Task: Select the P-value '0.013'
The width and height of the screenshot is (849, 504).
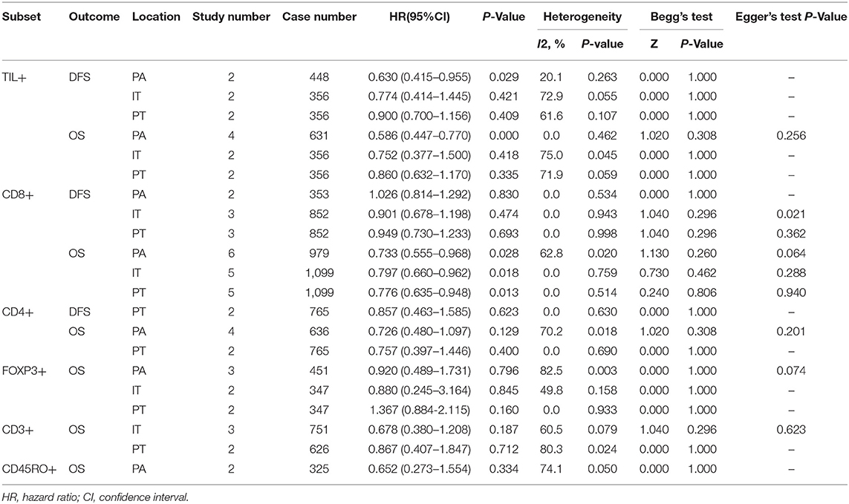Action: point(504,293)
